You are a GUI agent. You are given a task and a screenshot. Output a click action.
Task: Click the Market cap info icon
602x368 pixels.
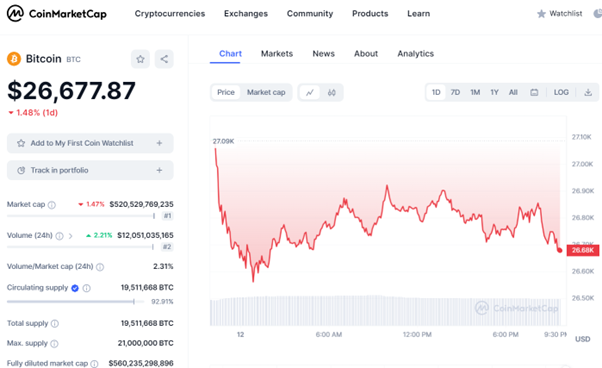click(x=51, y=205)
